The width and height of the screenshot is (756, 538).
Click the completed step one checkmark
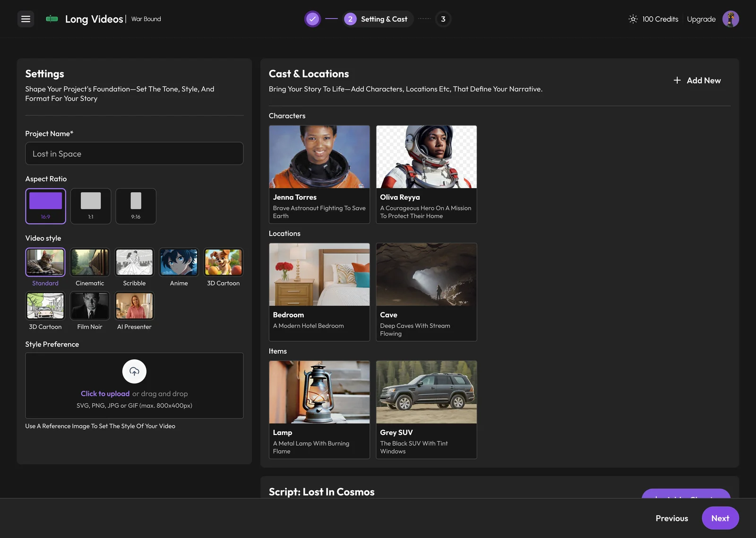(x=312, y=19)
